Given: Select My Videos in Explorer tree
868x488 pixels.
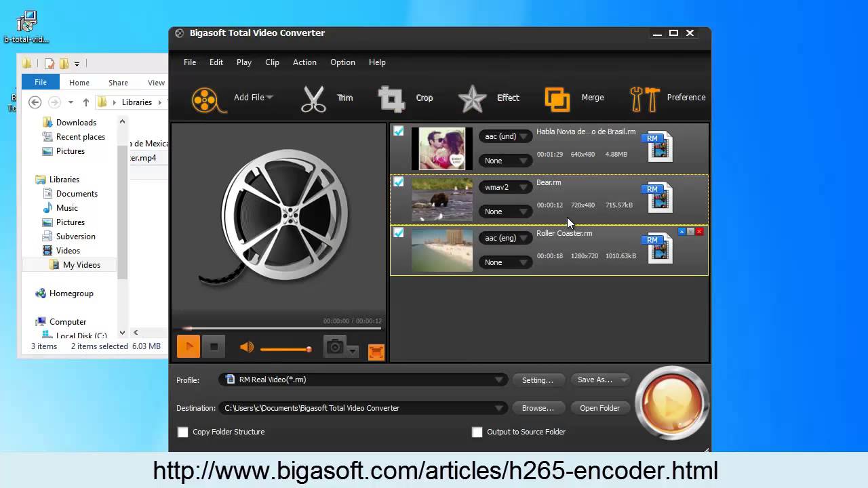Looking at the screenshot, I should 81,265.
